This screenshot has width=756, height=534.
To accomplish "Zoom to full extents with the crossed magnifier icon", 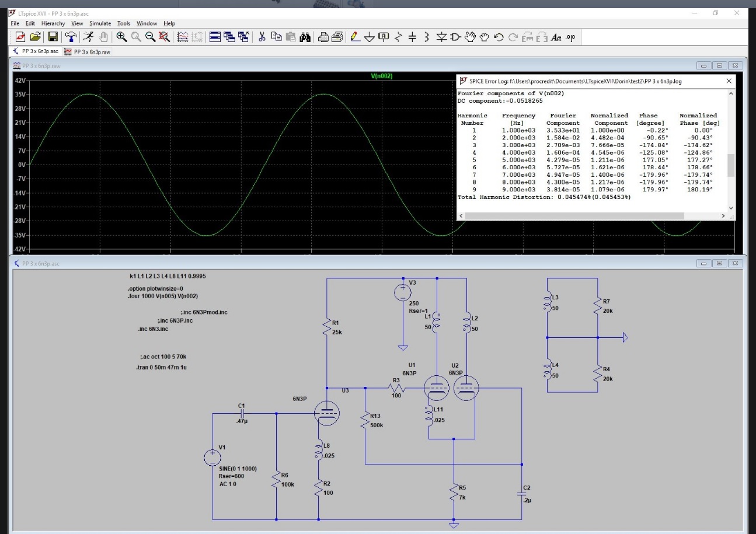I will [165, 37].
